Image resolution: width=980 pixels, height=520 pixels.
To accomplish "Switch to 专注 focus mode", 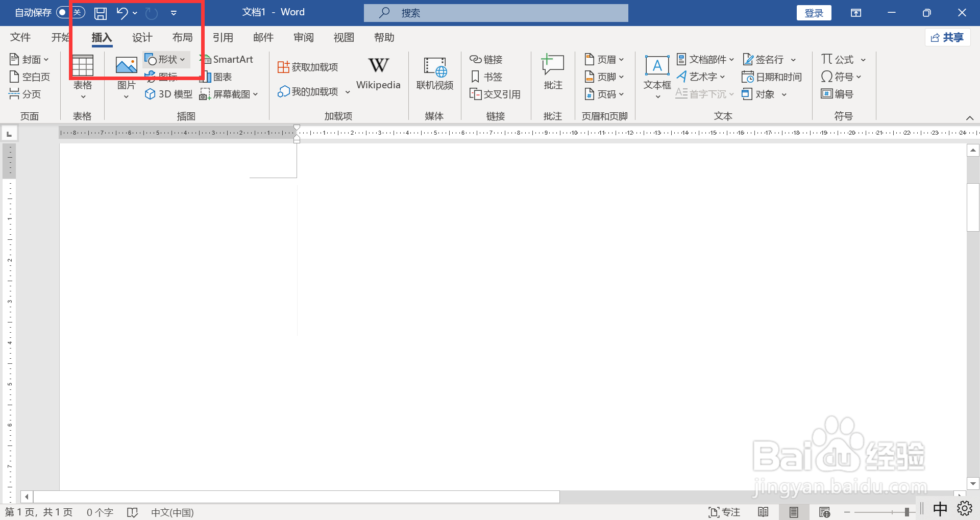I will [x=724, y=512].
